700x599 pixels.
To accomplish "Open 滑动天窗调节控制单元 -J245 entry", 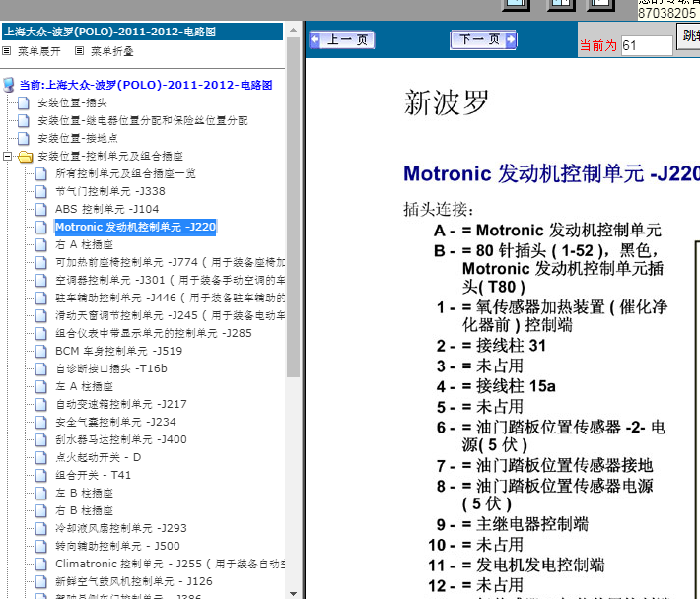I will coord(171,315).
